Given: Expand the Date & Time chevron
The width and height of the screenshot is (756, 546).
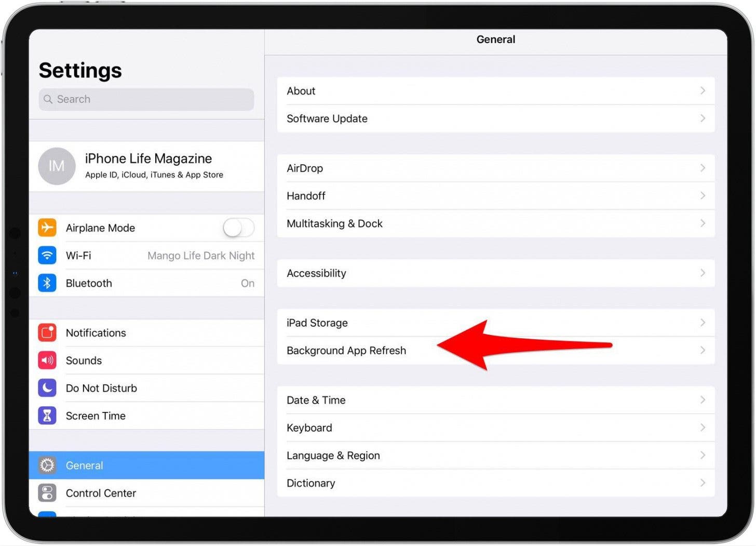Looking at the screenshot, I should (703, 399).
